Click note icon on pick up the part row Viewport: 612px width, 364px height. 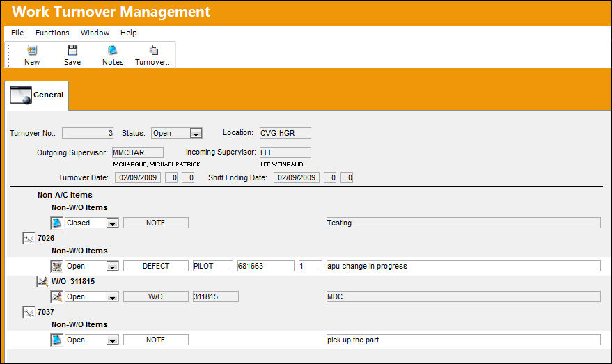pos(57,340)
